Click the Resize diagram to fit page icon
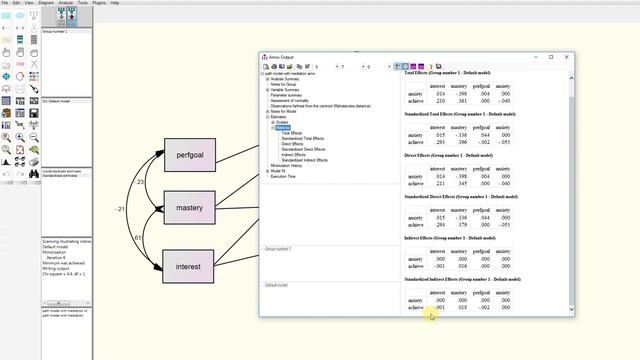This screenshot has width=640, height=360. click(20, 150)
